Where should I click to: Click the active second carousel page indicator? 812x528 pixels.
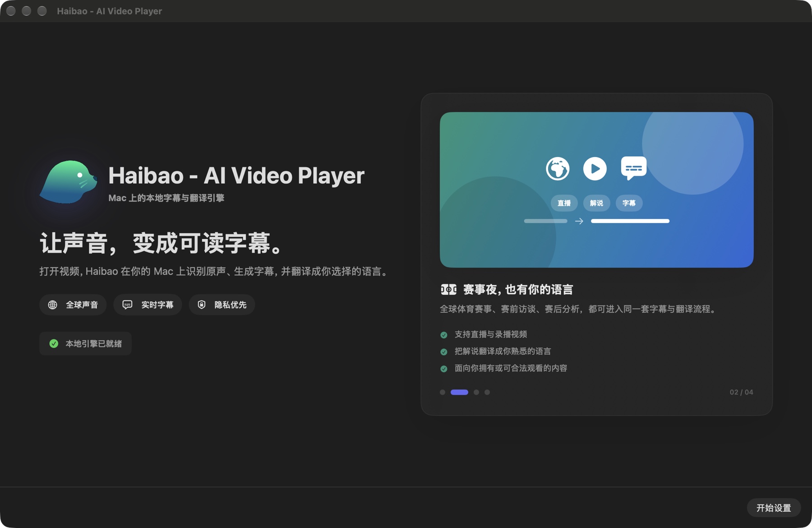(x=459, y=392)
